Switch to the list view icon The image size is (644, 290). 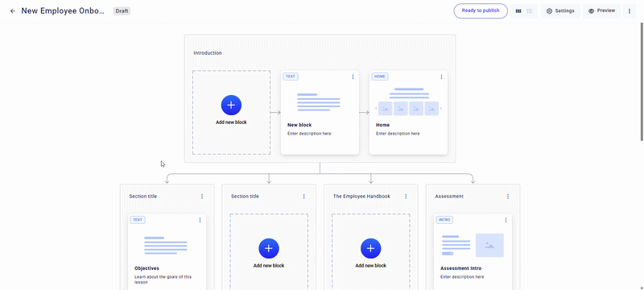tap(530, 11)
